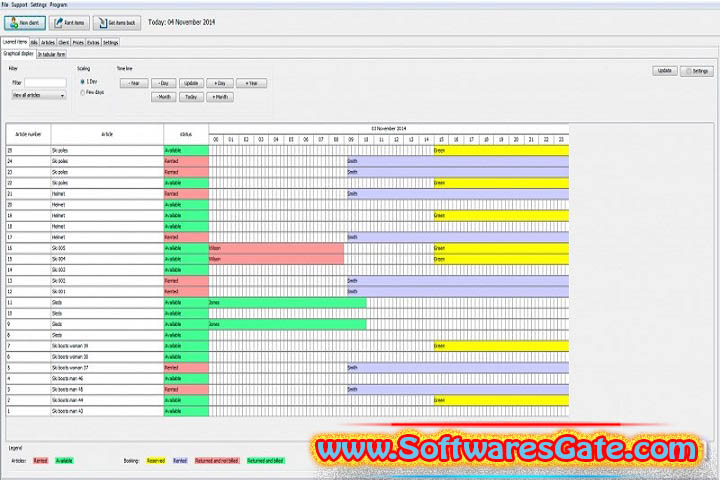Click the Available status cell of article 20 Helmet
This screenshot has width=720, height=480.
(186, 205)
